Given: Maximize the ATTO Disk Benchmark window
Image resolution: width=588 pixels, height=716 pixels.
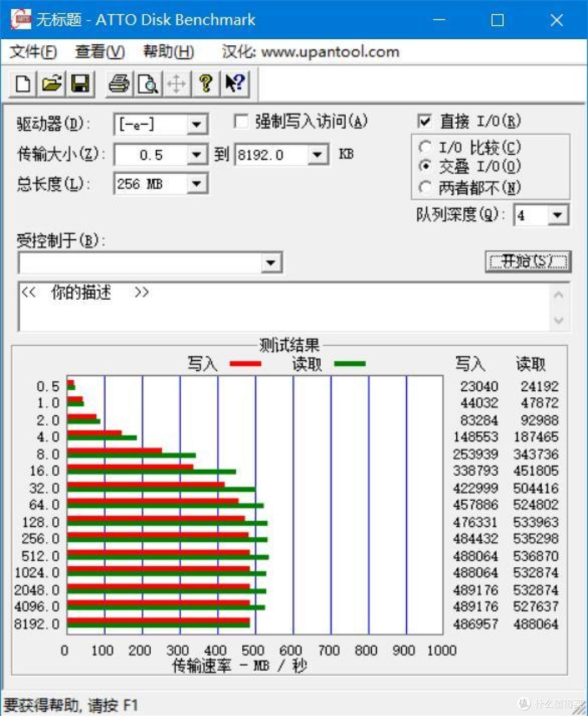Looking at the screenshot, I should pos(497,20).
